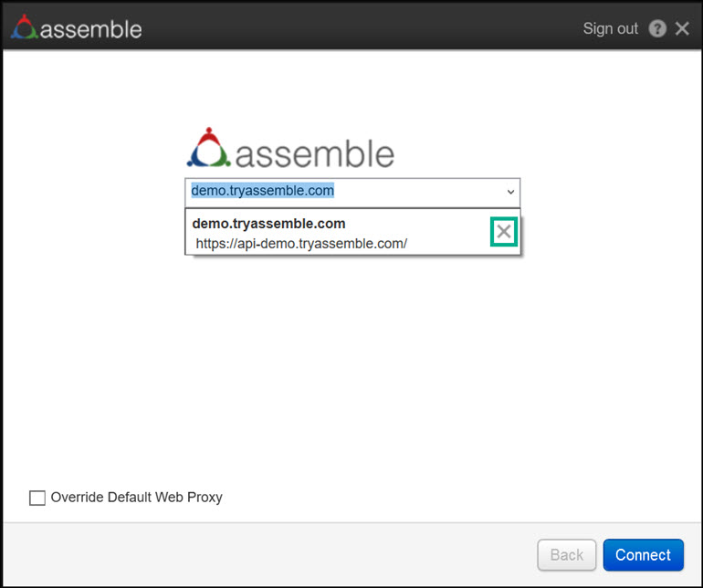Close the Assemble dialog with header X
The width and height of the screenshot is (703, 588).
[x=682, y=28]
